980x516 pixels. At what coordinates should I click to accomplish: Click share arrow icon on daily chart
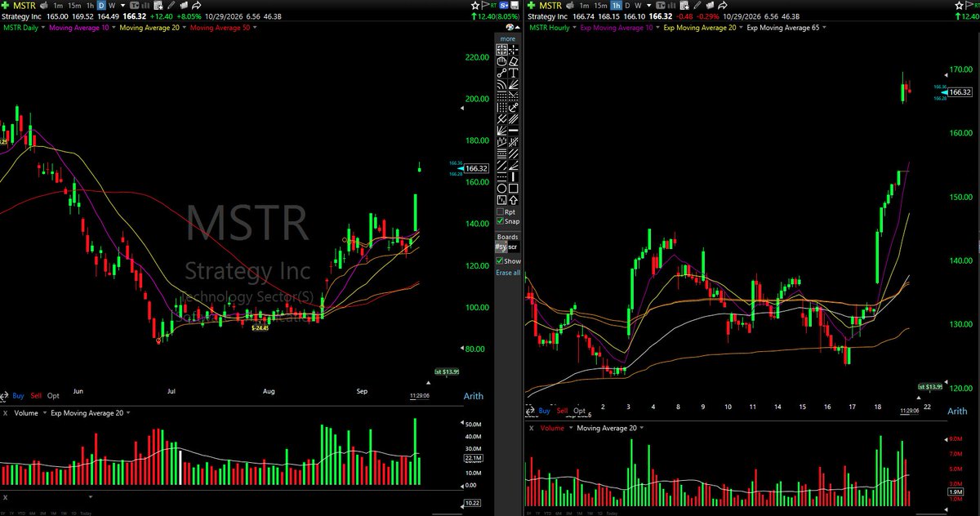point(196,6)
